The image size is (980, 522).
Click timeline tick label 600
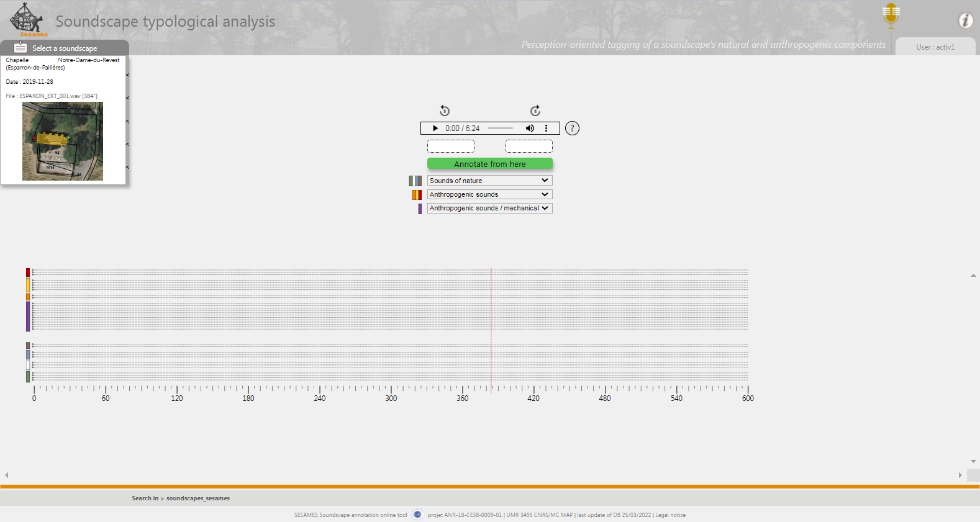[748, 398]
